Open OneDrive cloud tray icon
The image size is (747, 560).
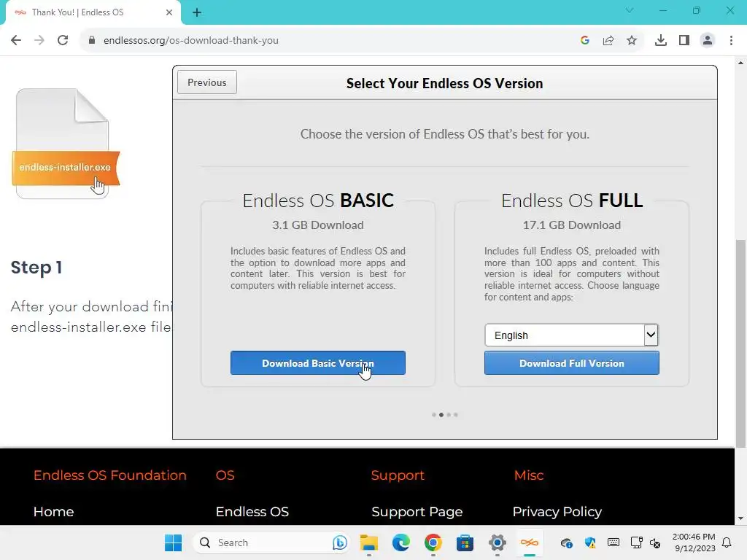pos(566,542)
